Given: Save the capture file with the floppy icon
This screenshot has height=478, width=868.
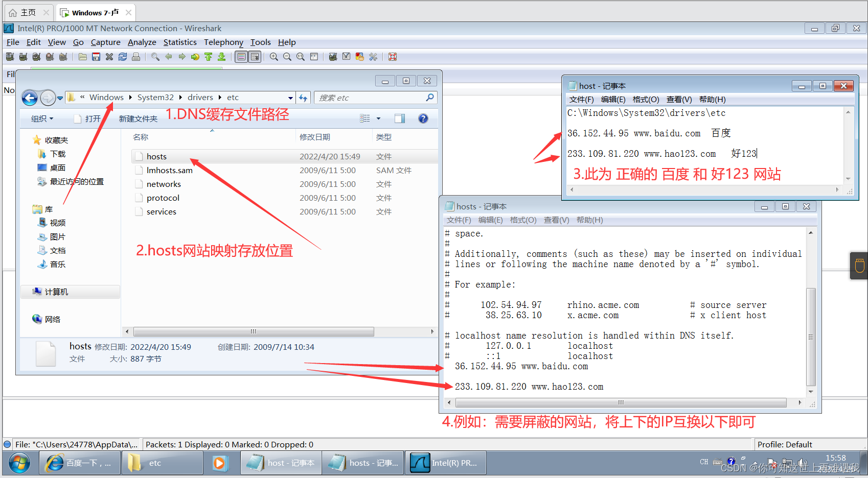Looking at the screenshot, I should point(96,57).
